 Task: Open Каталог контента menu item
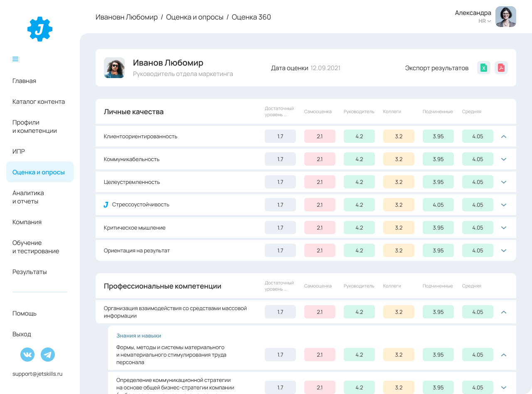pyautogui.click(x=39, y=102)
